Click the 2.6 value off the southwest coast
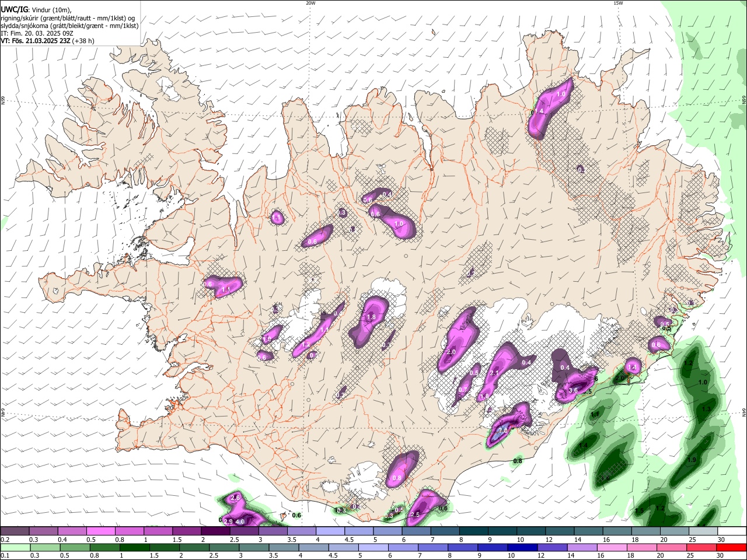 (x=236, y=498)
